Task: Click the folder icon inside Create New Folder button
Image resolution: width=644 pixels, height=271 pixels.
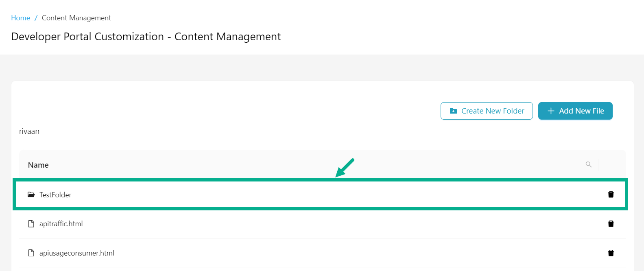Action: coord(453,111)
